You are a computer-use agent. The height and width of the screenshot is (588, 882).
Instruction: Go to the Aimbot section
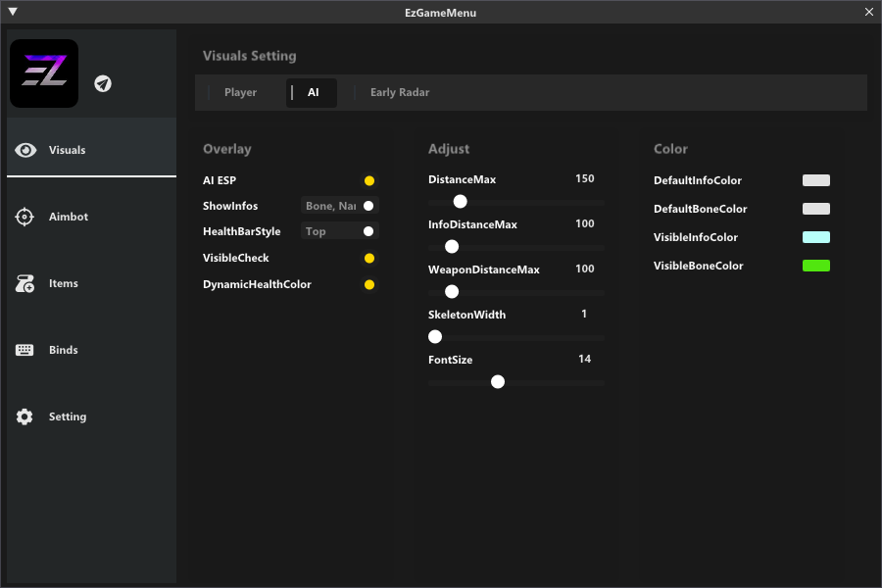tap(92, 217)
